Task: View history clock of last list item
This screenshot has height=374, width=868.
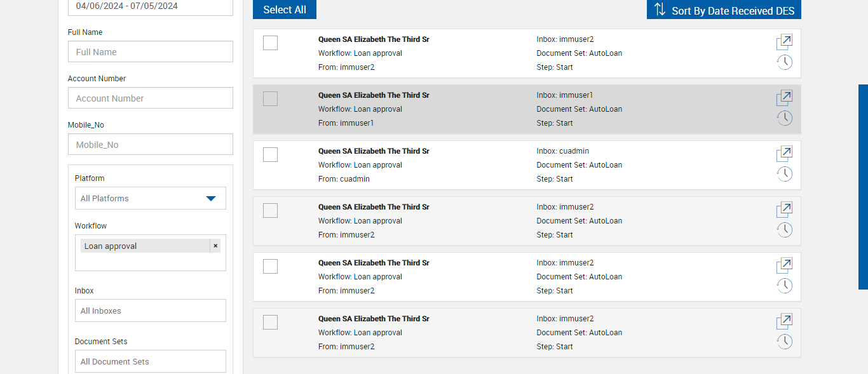Action: pos(785,342)
